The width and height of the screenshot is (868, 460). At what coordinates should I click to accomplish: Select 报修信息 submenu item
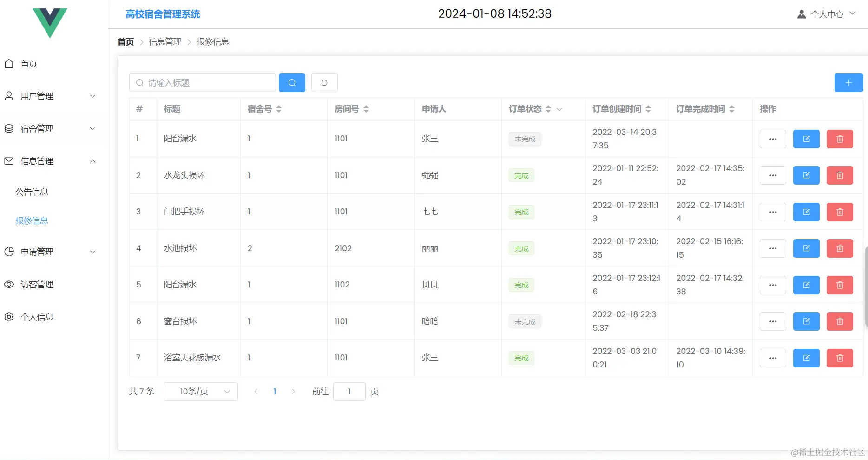[x=32, y=221]
